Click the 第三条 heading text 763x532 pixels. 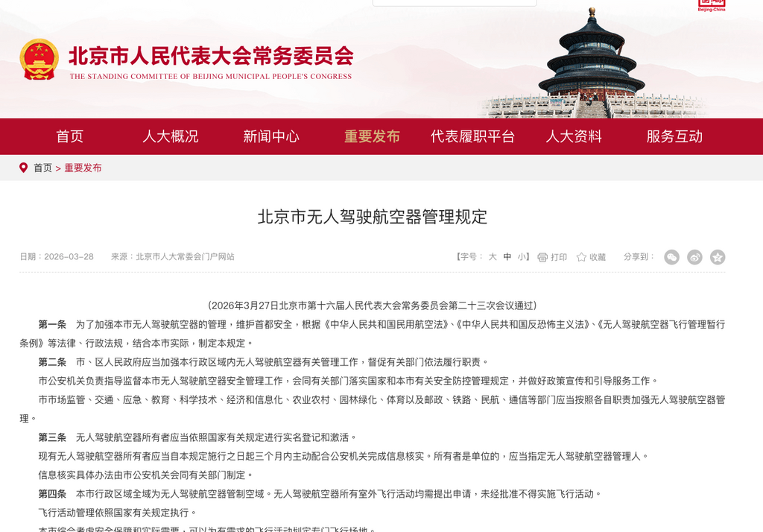click(52, 437)
